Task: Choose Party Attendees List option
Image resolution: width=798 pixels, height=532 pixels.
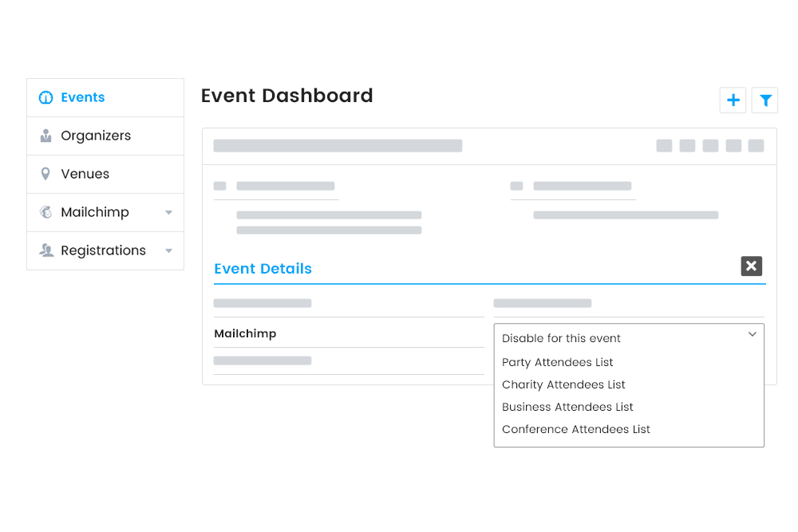Action: coord(558,362)
